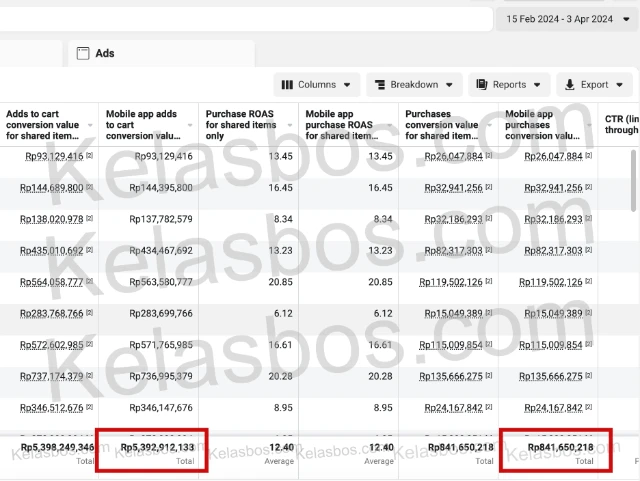Click the Columns grid icon
This screenshot has width=640, height=481.
(x=287, y=85)
